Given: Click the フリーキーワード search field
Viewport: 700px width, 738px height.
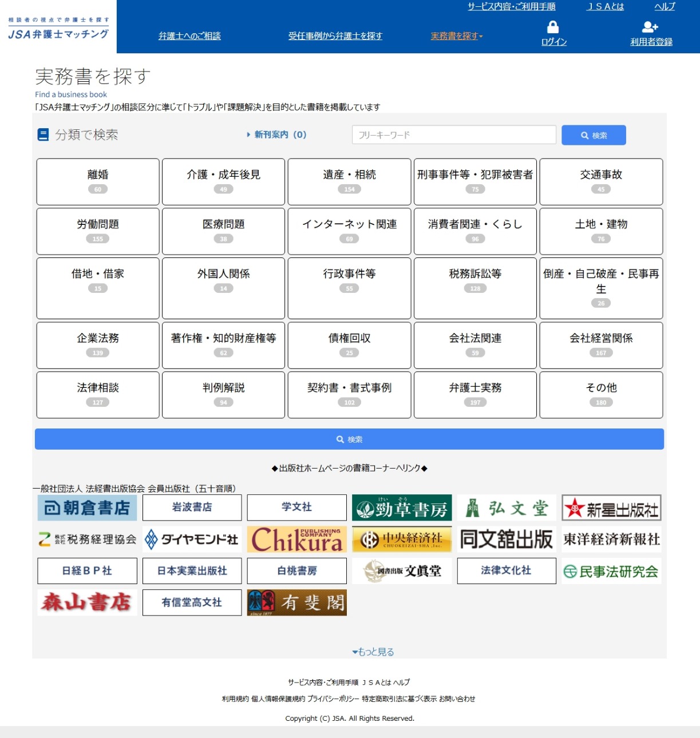Looking at the screenshot, I should pyautogui.click(x=454, y=135).
